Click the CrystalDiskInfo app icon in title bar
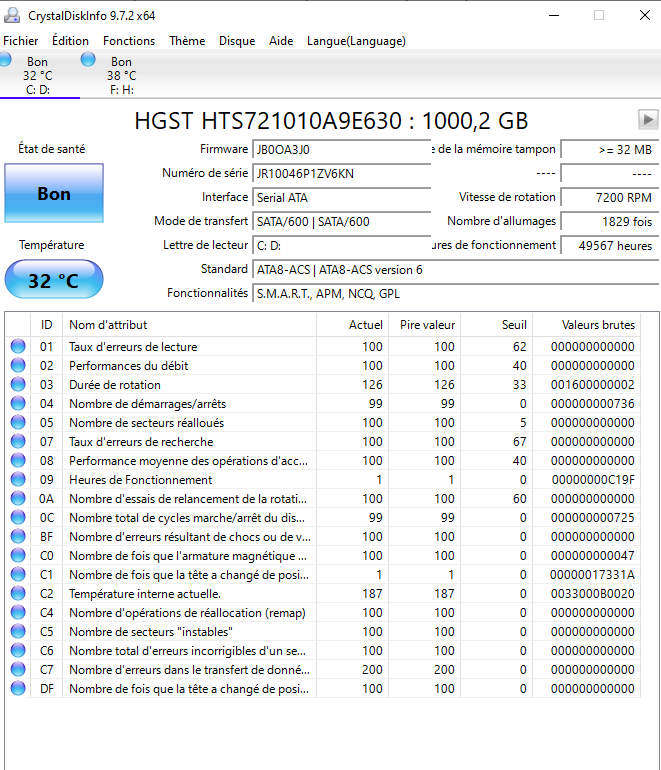This screenshot has height=770, width=661. tap(12, 16)
